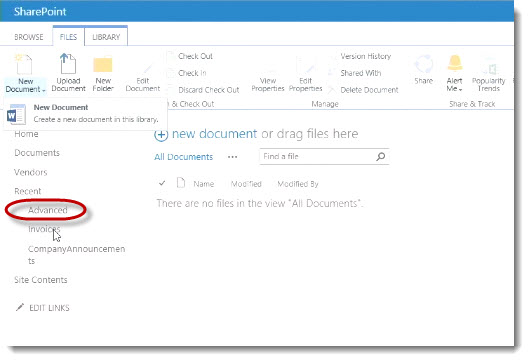Go to Home in left navigation
The width and height of the screenshot is (529, 361).
tap(26, 134)
